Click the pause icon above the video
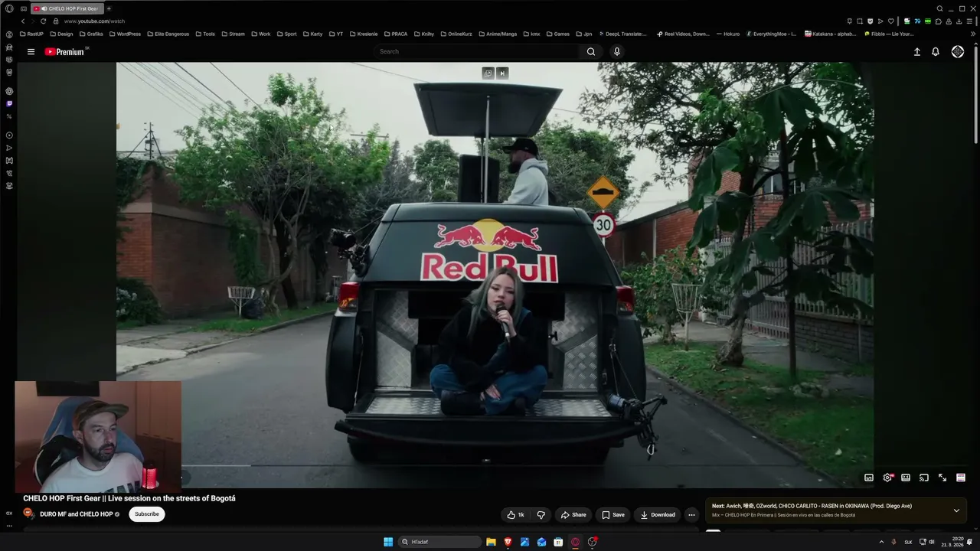 tap(502, 73)
